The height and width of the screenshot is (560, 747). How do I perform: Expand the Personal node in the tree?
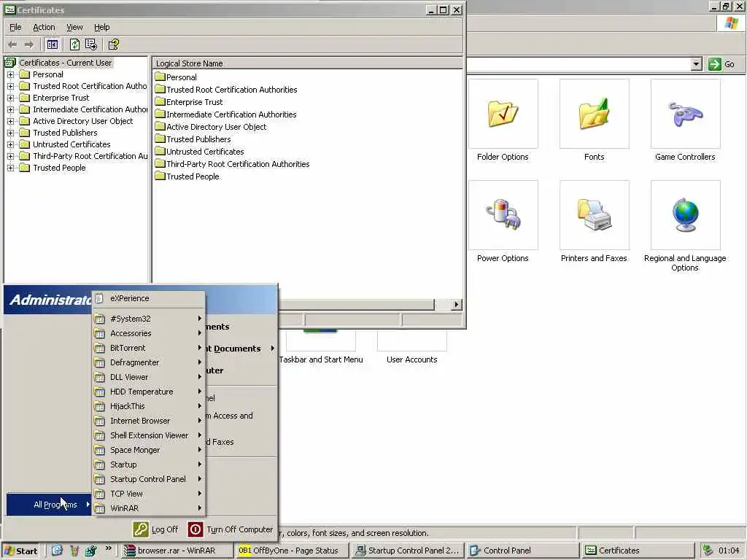click(x=10, y=75)
